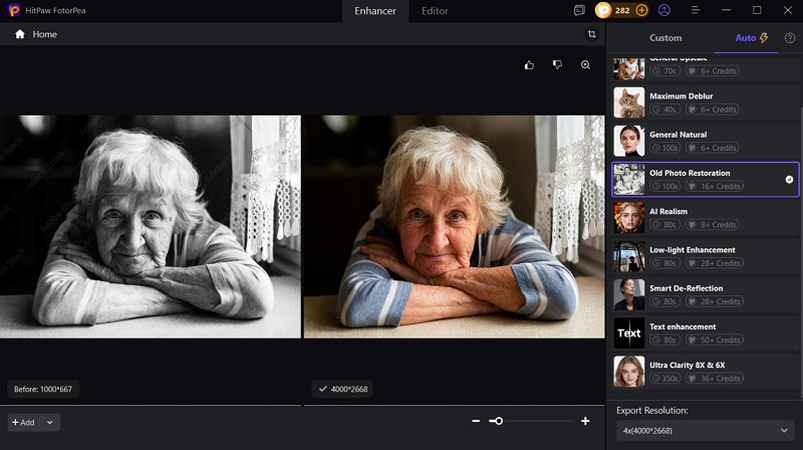Select the Low-light Enhancement model
Viewport: 803px width, 450px height.
point(705,256)
